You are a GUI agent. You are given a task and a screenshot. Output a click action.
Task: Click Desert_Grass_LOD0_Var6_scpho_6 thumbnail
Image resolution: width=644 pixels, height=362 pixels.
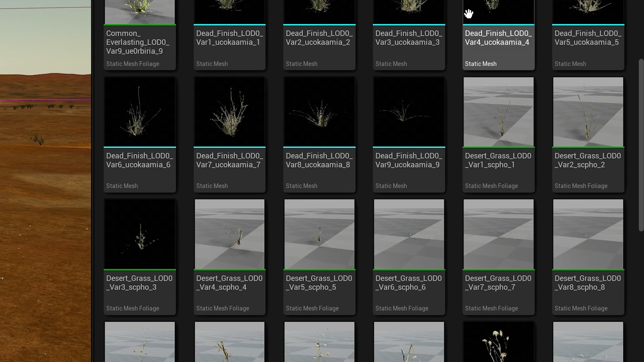[x=409, y=234]
